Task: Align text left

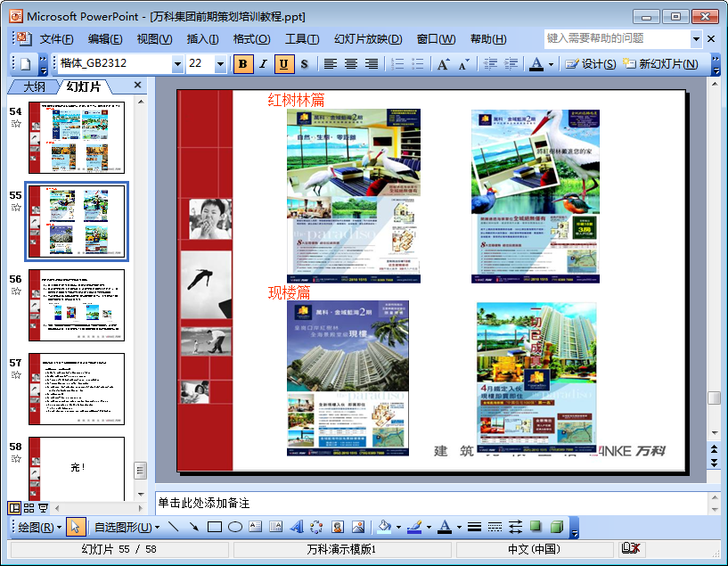Action: 330,63
